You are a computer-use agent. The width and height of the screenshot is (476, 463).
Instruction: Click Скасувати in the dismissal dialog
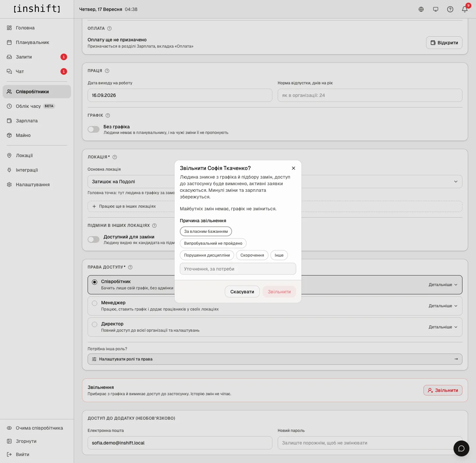(x=242, y=292)
